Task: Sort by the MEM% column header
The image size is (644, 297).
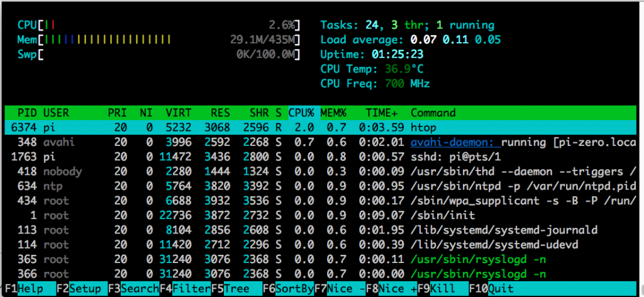Action: (x=333, y=113)
